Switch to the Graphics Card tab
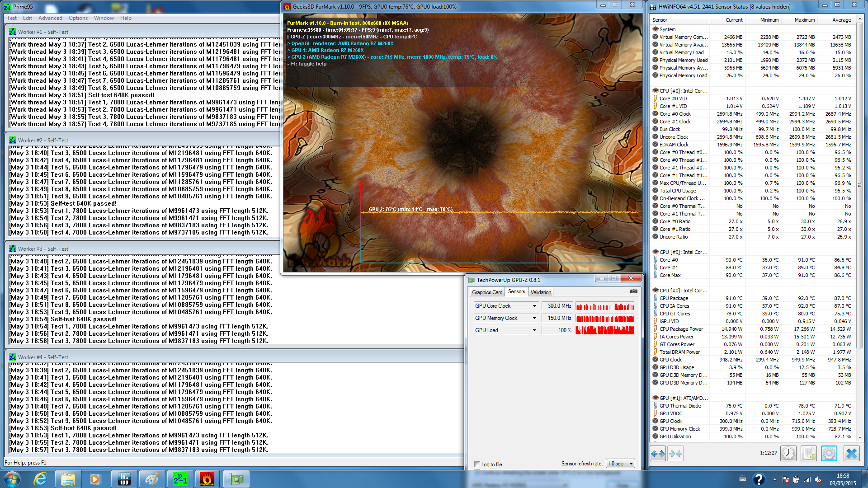The height and width of the screenshot is (488, 868). [487, 292]
